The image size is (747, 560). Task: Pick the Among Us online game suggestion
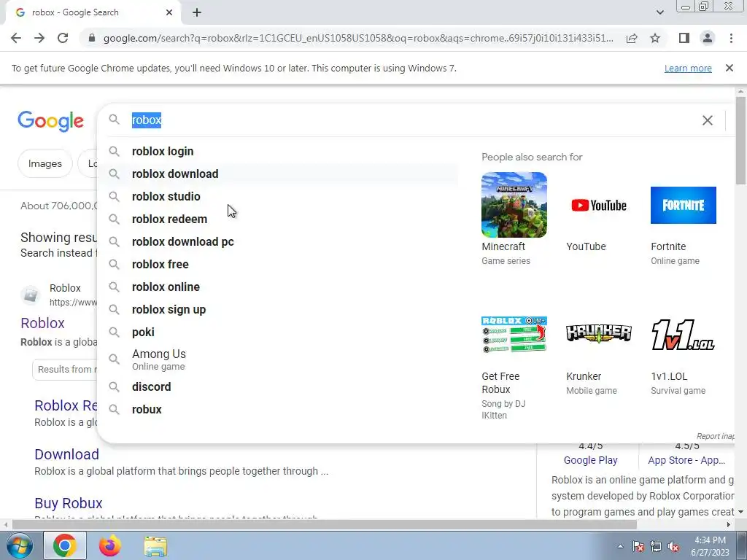(278, 359)
